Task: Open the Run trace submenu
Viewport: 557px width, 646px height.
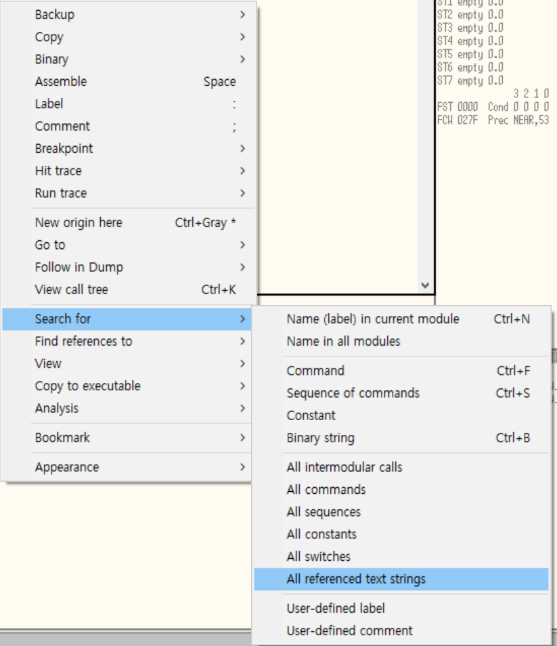Action: tap(127, 193)
